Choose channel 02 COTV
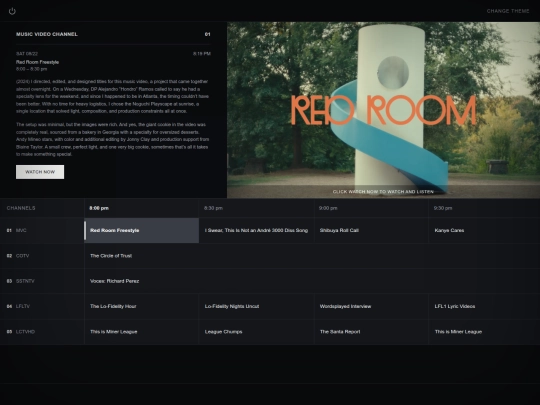 click(x=42, y=256)
